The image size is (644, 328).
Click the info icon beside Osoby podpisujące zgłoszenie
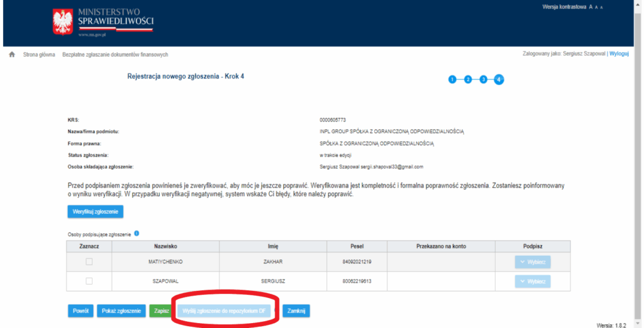click(x=136, y=234)
